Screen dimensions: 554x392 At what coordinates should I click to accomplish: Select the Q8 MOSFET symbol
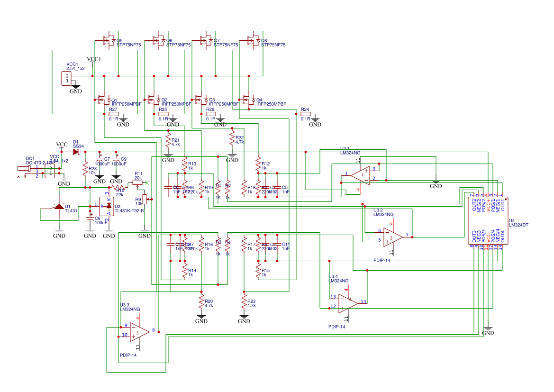tap(253, 40)
